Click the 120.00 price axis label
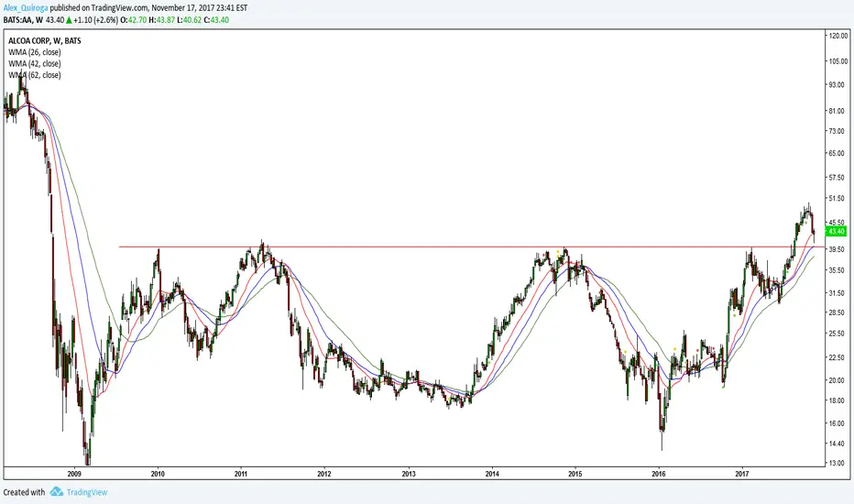854x504 pixels. point(838,36)
